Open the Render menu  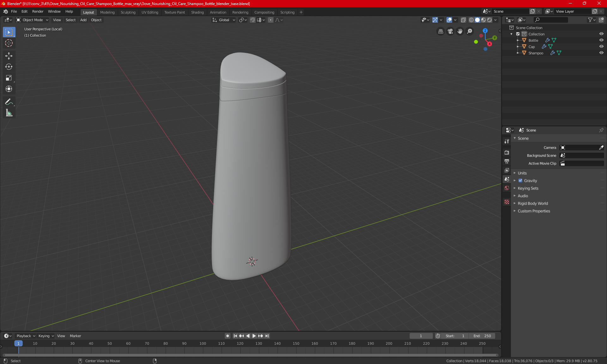click(x=38, y=11)
